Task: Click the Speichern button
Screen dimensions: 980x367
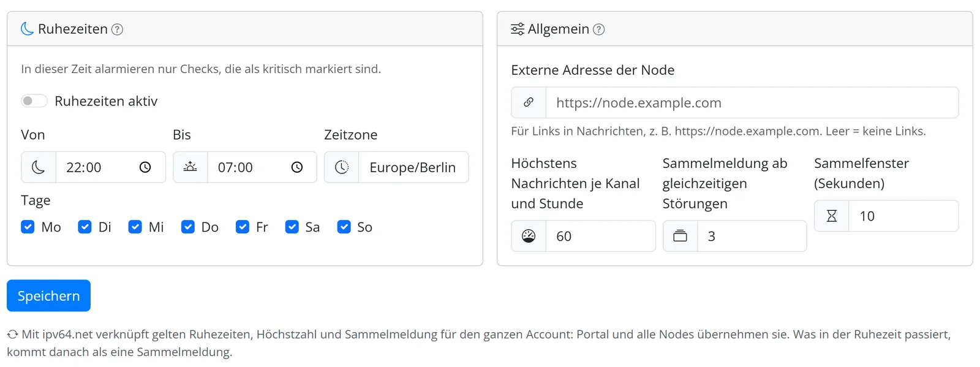Action: (48, 296)
